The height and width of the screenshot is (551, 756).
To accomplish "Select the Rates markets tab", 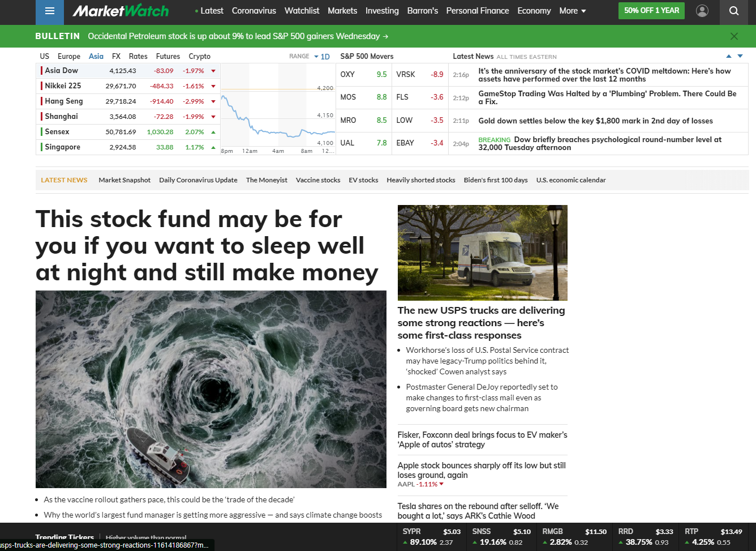I will (x=138, y=56).
